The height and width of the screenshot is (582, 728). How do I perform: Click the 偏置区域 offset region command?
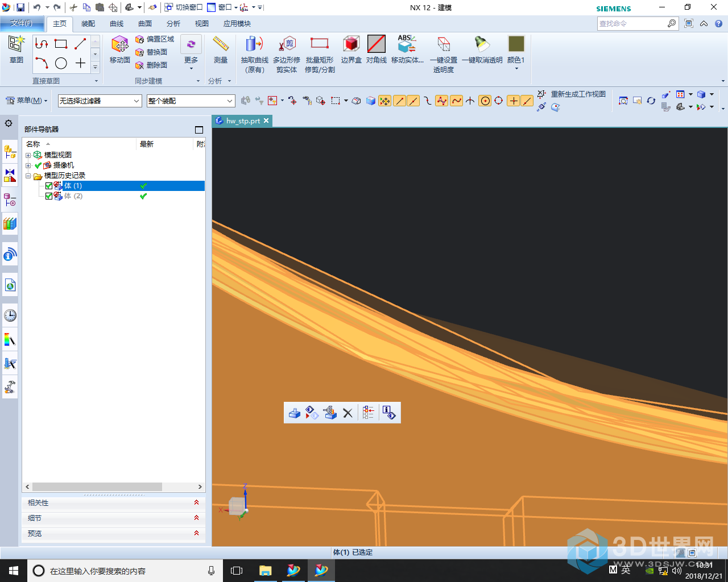pyautogui.click(x=155, y=39)
